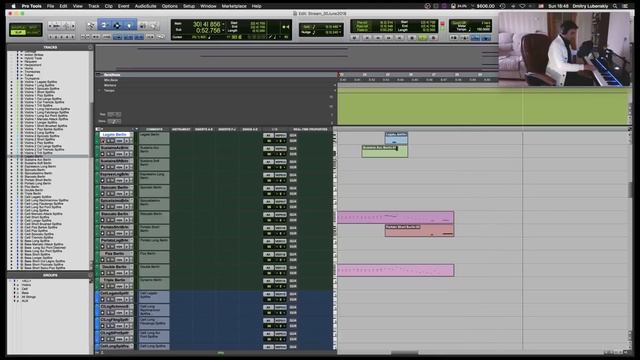Image resolution: width=640 pixels, height=360 pixels.
Task: Open the sub counter format dropdown arrow
Action: coord(223,31)
